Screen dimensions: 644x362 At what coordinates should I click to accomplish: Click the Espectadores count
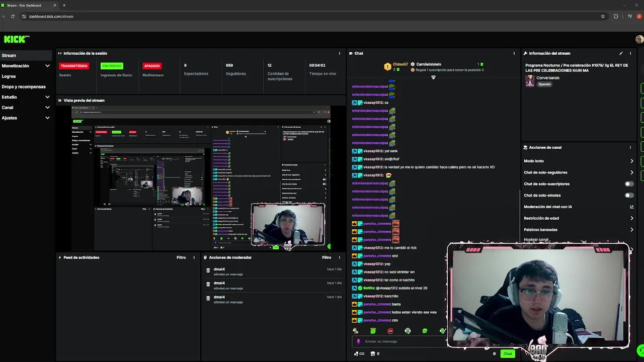(185, 65)
